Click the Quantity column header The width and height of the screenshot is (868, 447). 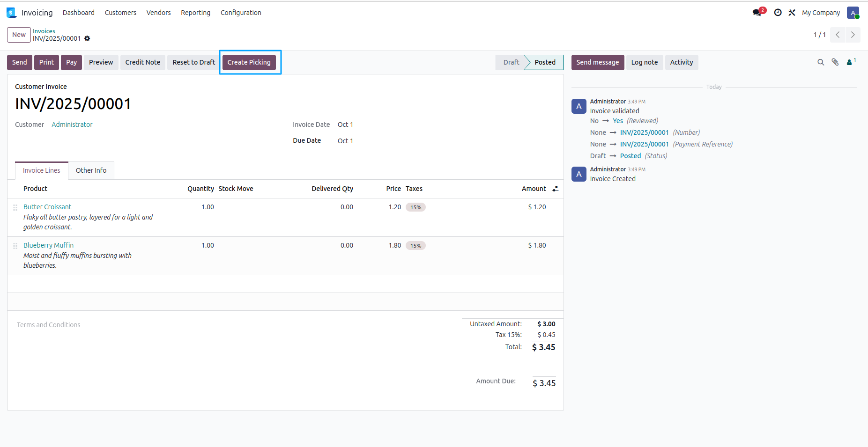[x=200, y=189]
